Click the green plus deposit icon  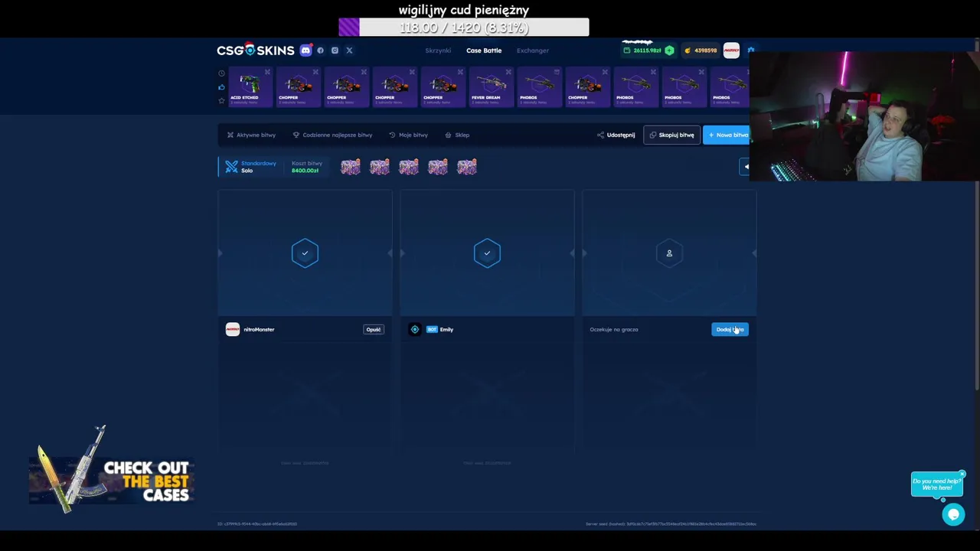[x=669, y=51]
